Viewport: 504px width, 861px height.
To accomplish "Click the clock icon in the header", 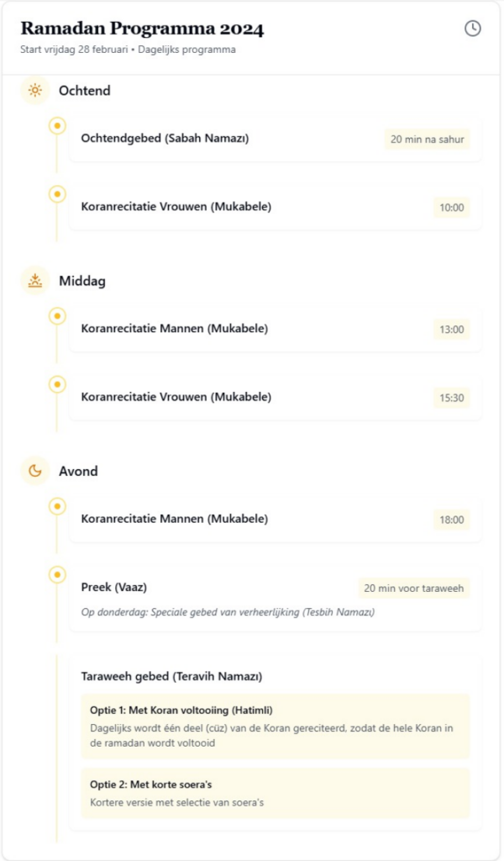I will coord(473,29).
